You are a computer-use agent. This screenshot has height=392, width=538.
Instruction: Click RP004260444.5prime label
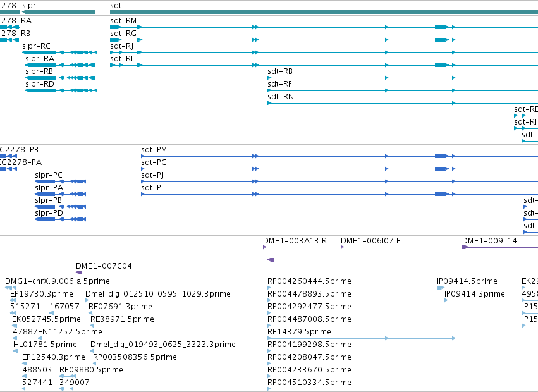[310, 281]
